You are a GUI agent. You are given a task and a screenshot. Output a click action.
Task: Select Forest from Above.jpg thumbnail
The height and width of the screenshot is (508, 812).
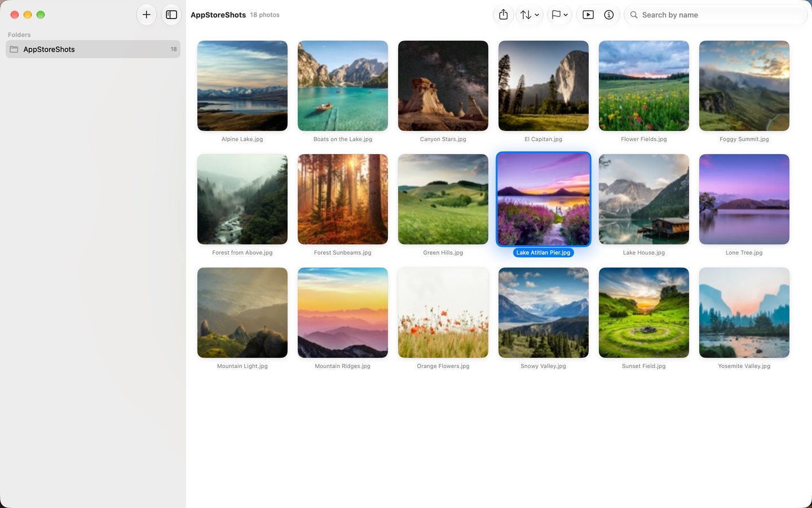[x=242, y=199]
